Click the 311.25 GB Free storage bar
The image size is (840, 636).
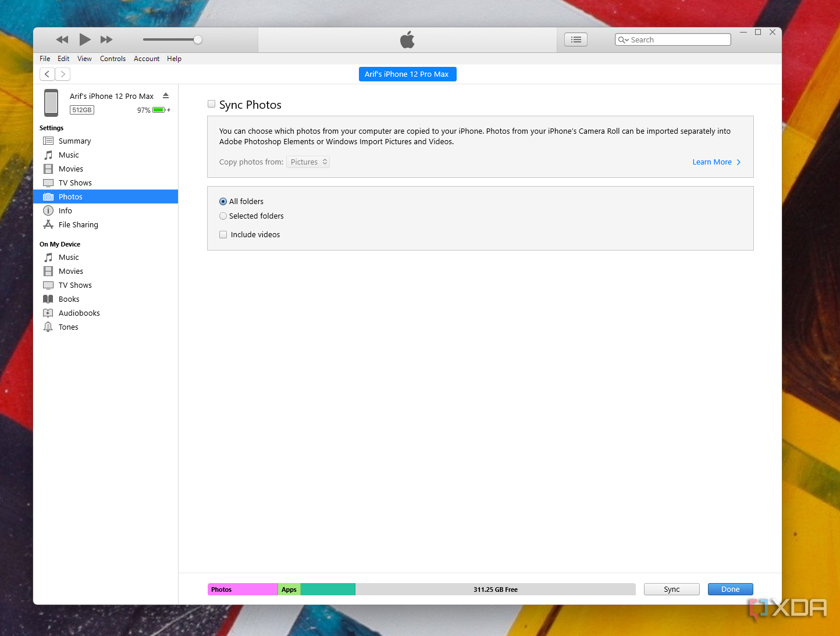tap(496, 589)
